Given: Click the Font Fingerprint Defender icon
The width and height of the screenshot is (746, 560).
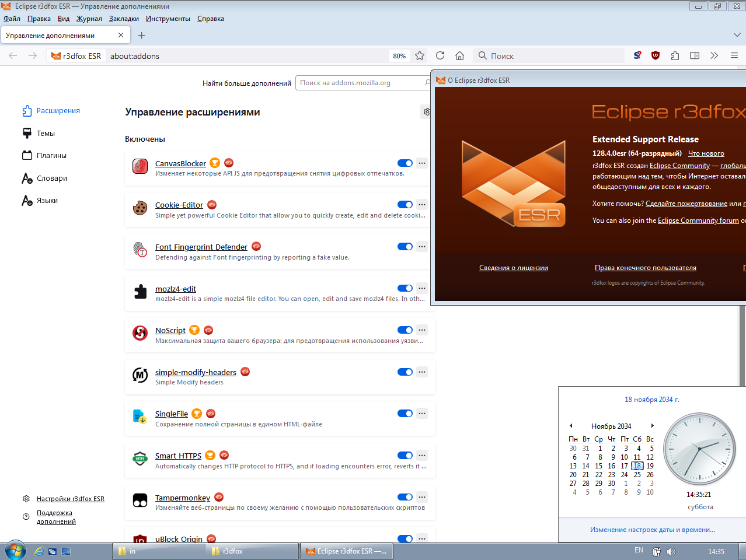Looking at the screenshot, I should coord(140,250).
